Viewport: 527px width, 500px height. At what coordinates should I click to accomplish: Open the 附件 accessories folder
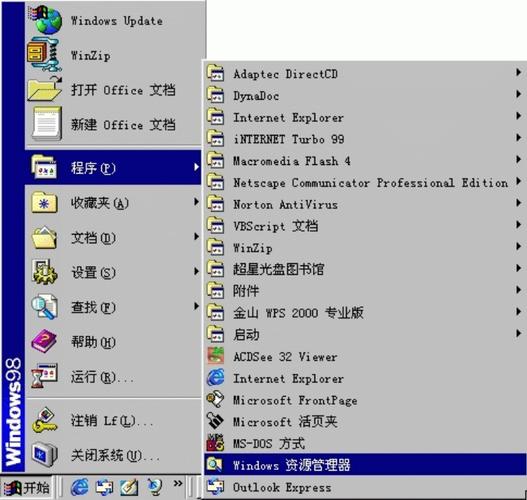pyautogui.click(x=364, y=290)
